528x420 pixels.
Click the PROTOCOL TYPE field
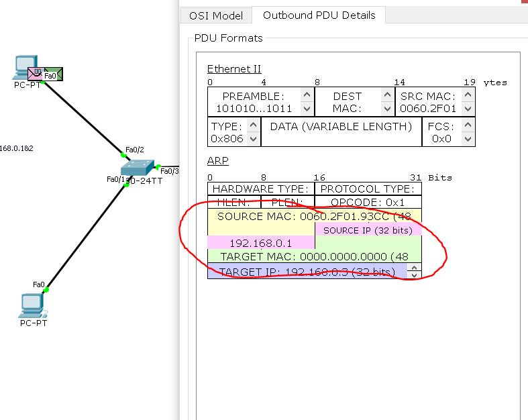[368, 189]
